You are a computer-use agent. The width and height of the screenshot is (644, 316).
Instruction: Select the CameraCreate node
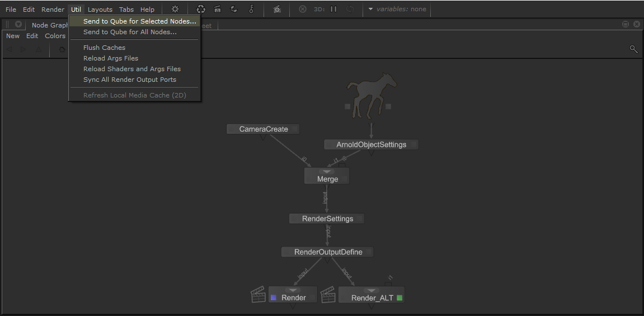[263, 129]
